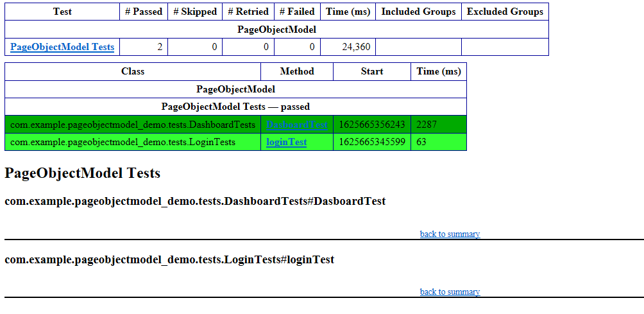Viewport: 644px width, 314px height.
Task: Click the # Passed column header
Action: click(144, 12)
